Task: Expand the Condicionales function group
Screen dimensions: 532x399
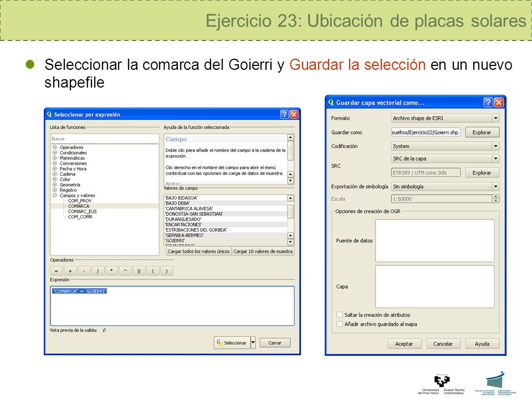Action: (55, 153)
